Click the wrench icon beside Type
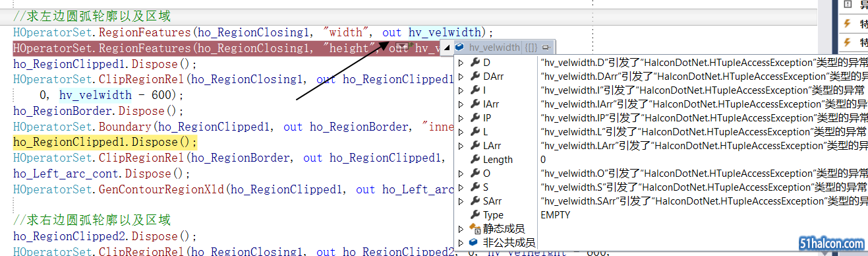 475,215
